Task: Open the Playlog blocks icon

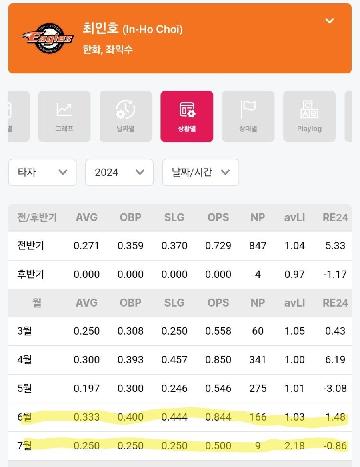Action: point(309,116)
